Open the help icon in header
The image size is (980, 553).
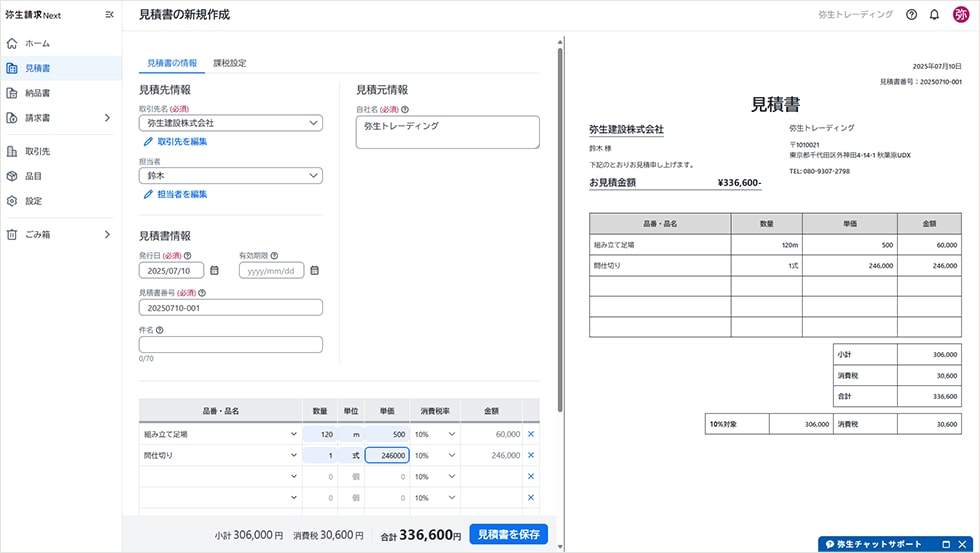911,15
